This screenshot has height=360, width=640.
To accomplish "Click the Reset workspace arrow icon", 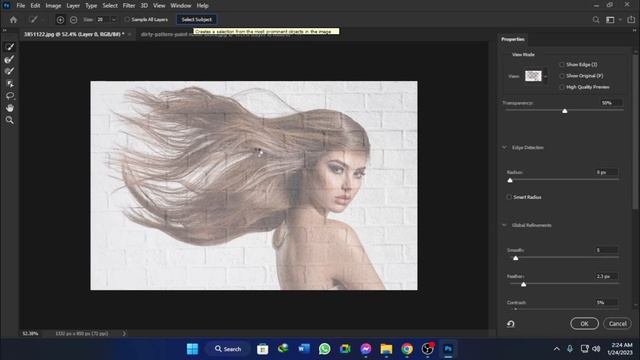I will [511, 324].
